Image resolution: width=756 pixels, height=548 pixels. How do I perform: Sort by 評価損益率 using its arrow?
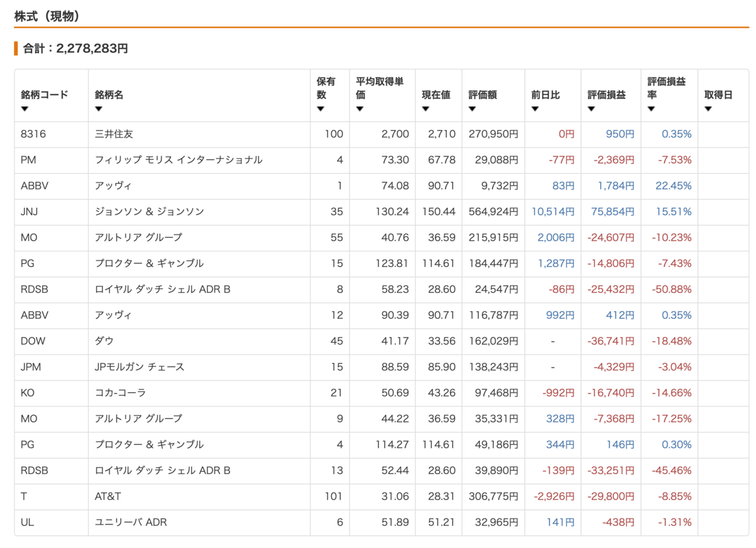tap(651, 109)
